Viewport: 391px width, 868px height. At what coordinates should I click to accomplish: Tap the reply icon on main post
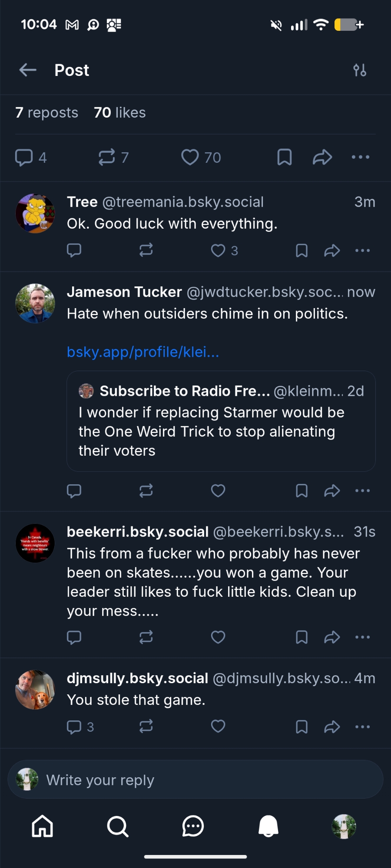pyautogui.click(x=24, y=158)
